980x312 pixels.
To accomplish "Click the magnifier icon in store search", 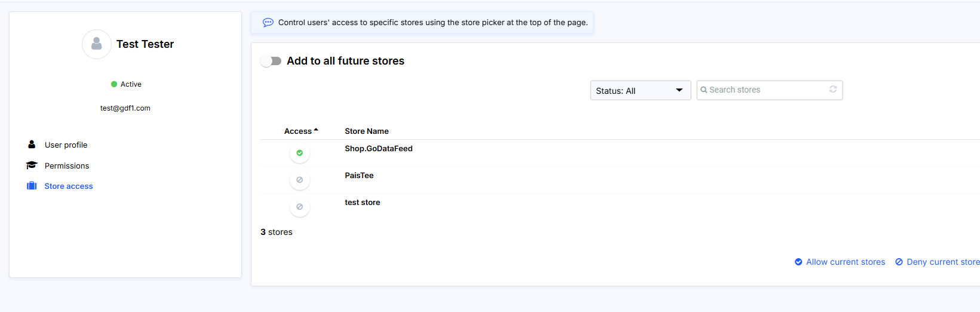I will 704,90.
